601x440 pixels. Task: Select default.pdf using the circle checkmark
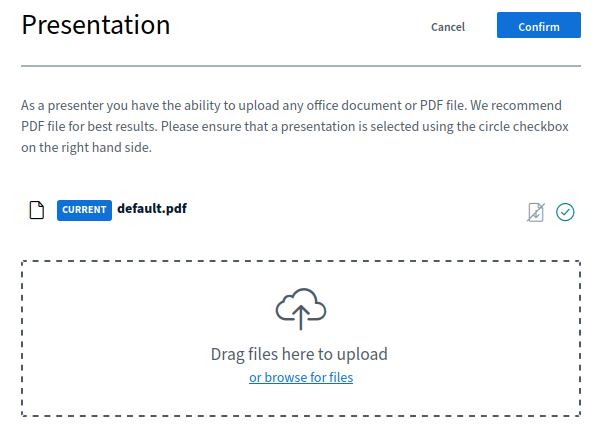click(565, 212)
